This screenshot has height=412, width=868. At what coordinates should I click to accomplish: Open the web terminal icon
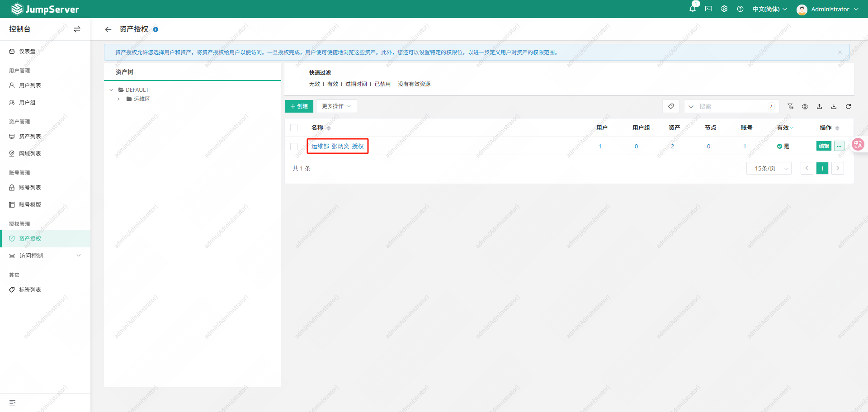(708, 9)
